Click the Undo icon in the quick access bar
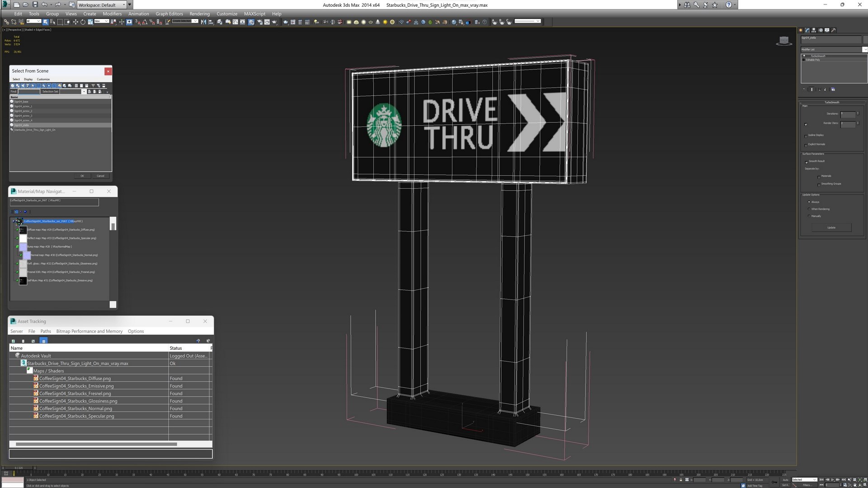The width and height of the screenshot is (868, 488). coord(44,5)
